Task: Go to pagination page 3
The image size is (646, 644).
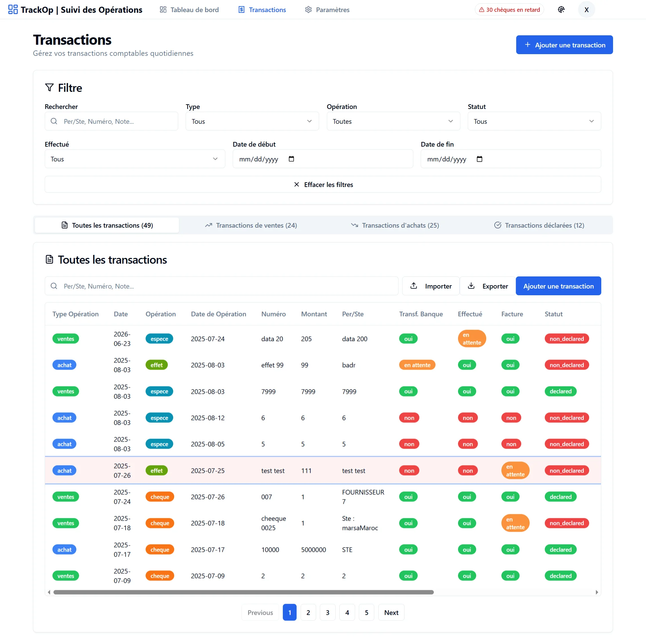Action: pyautogui.click(x=328, y=612)
